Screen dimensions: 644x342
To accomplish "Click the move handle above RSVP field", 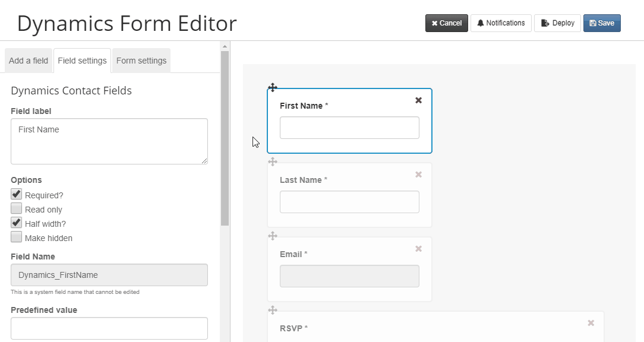I will pyautogui.click(x=273, y=311).
